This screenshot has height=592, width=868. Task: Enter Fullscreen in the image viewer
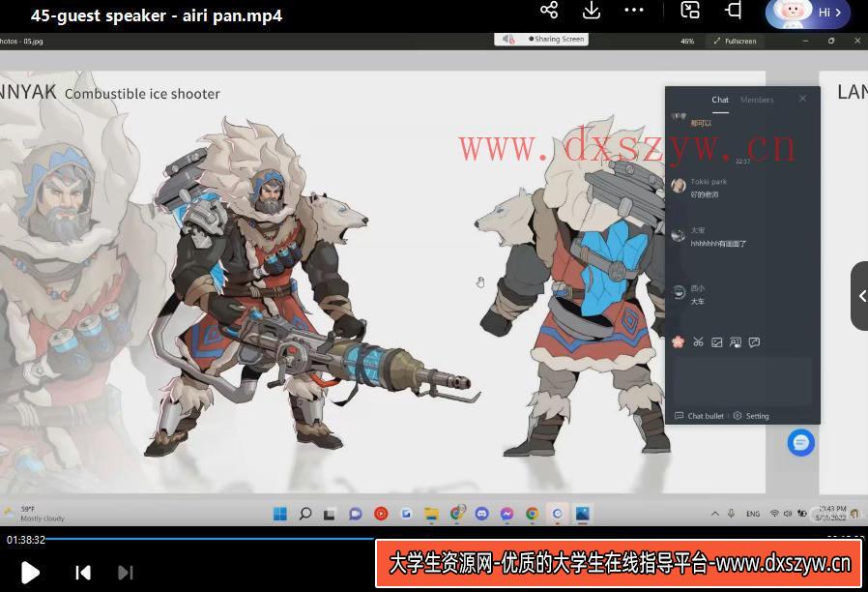[x=736, y=41]
